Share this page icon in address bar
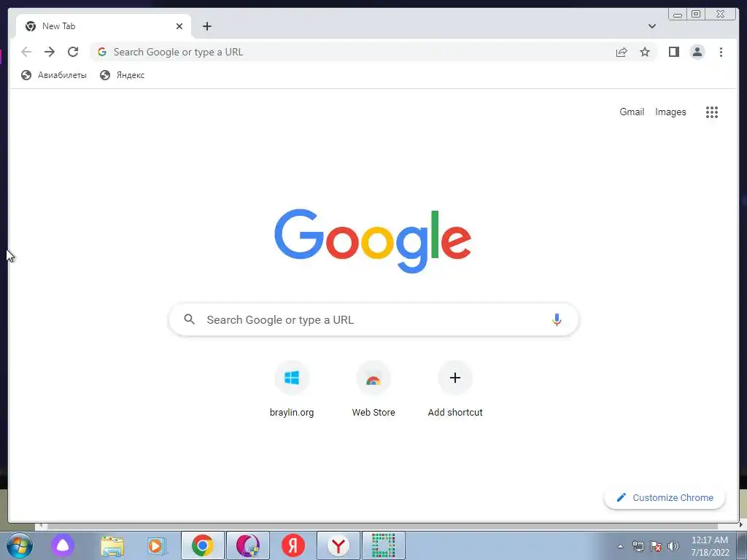Viewport: 747px width, 560px height. coord(622,52)
